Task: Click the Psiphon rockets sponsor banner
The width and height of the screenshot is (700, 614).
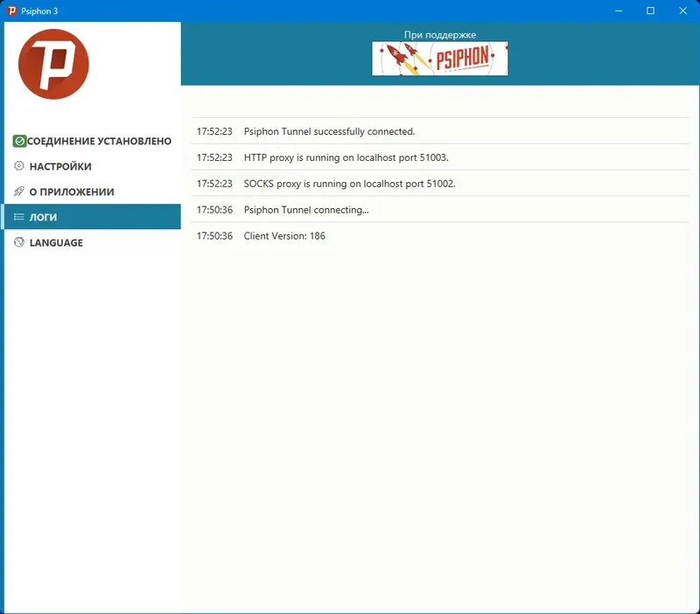Action: [440, 59]
